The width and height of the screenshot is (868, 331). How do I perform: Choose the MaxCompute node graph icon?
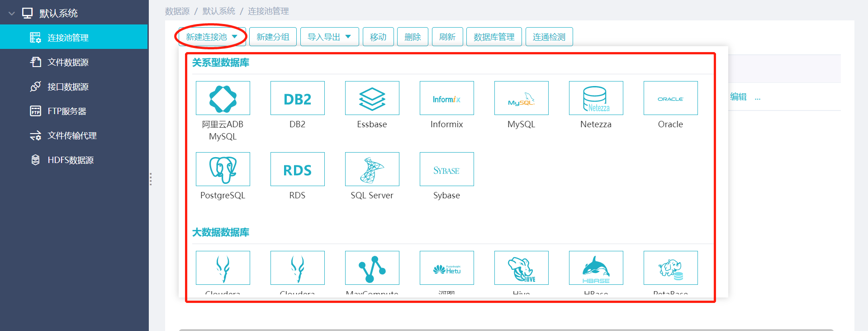pos(372,268)
